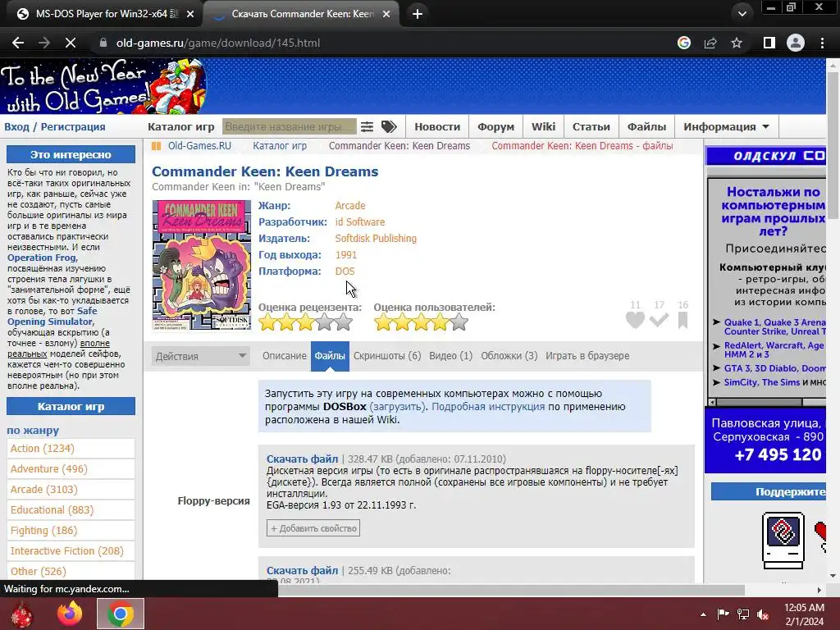
Task: Select the highlighted Файлы tab
Action: tap(330, 356)
